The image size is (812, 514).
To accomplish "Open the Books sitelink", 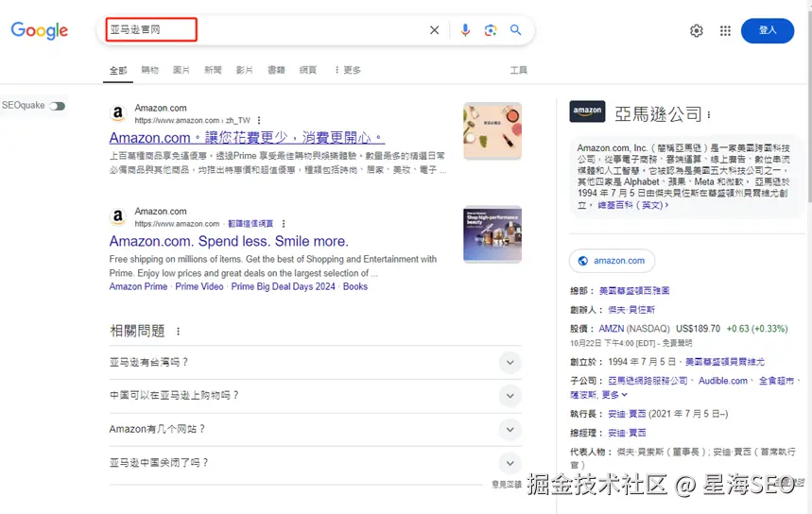I will 355,287.
